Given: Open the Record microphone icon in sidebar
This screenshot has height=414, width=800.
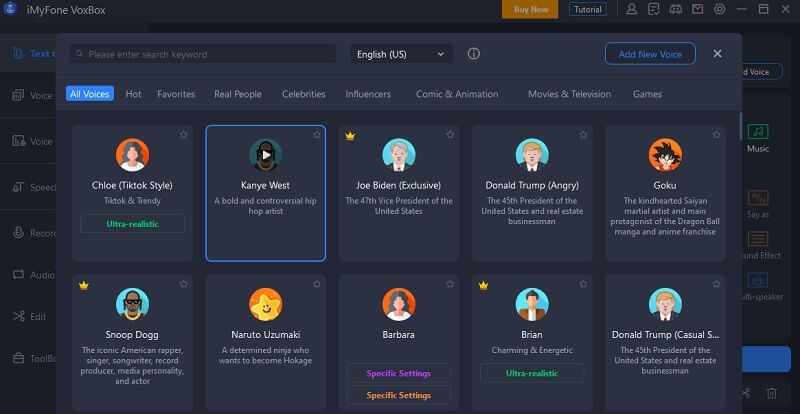Looking at the screenshot, I should pyautogui.click(x=19, y=233).
